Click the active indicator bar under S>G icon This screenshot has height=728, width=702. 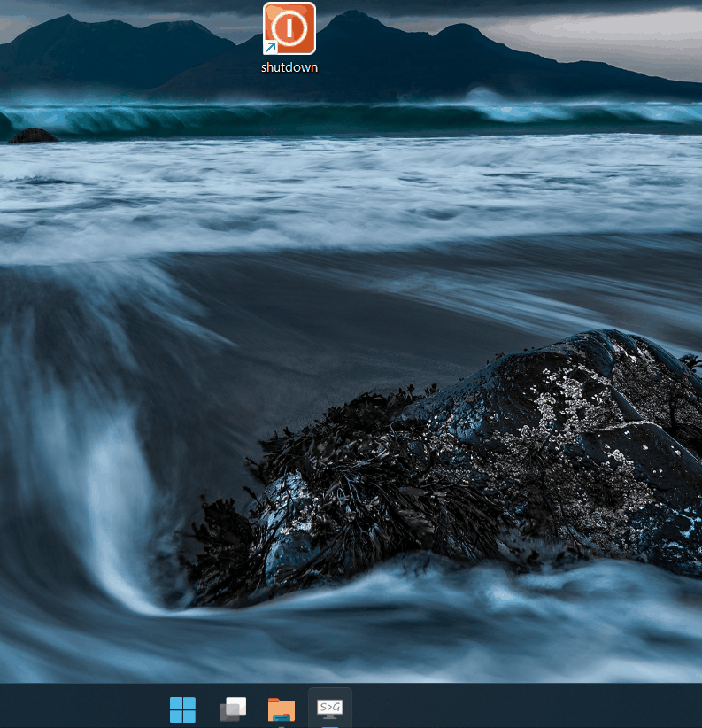(x=330, y=725)
